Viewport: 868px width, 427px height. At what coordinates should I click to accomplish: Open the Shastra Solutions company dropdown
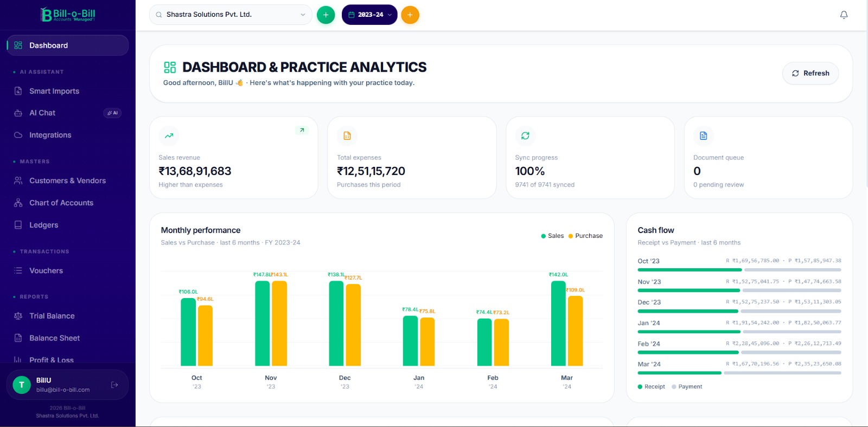pyautogui.click(x=231, y=15)
